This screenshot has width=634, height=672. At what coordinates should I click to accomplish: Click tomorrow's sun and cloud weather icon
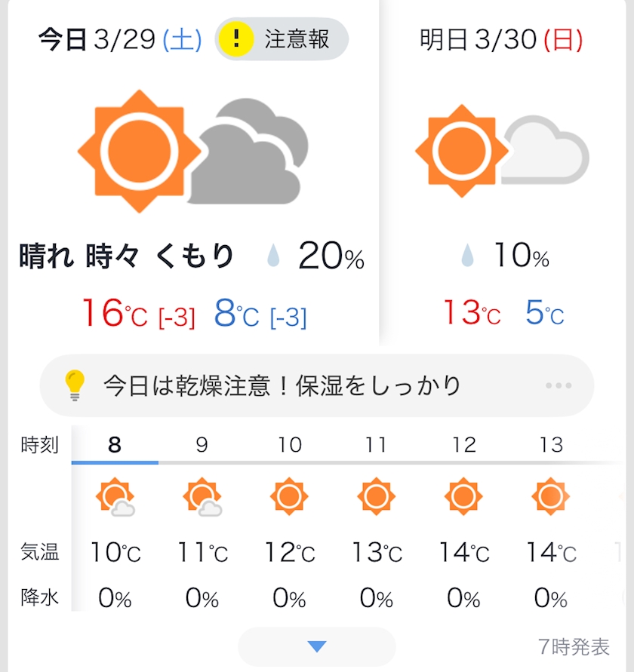click(502, 151)
